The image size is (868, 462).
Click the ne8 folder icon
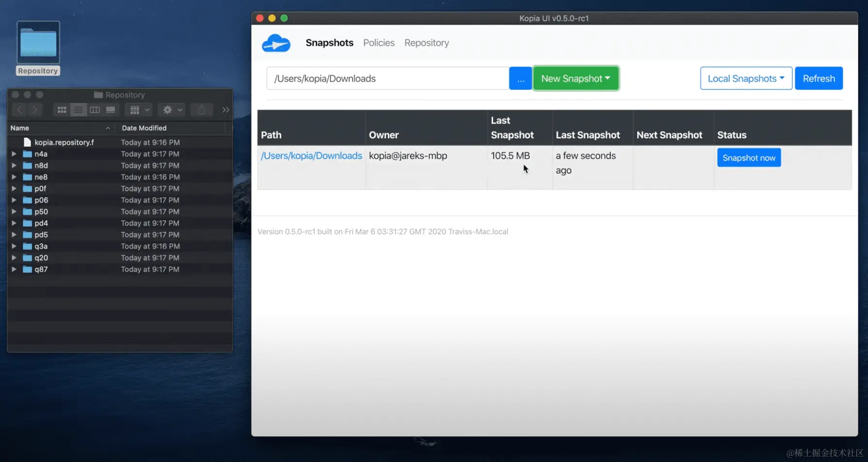[27, 177]
